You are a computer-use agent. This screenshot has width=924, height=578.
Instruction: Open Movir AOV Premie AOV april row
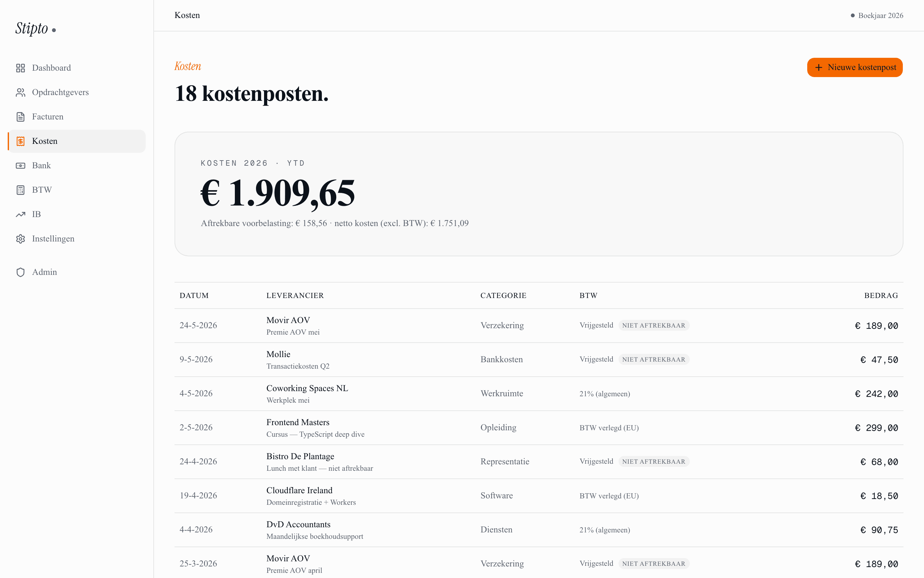[x=539, y=563]
